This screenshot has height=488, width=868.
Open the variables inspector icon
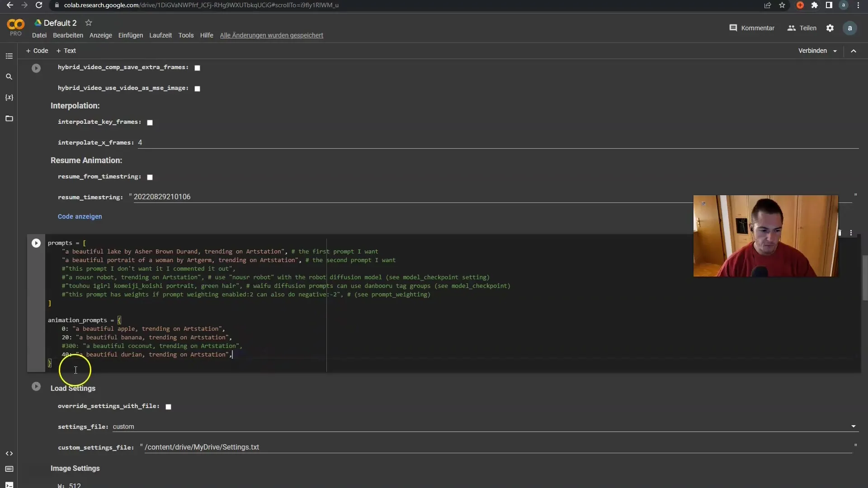click(x=9, y=98)
